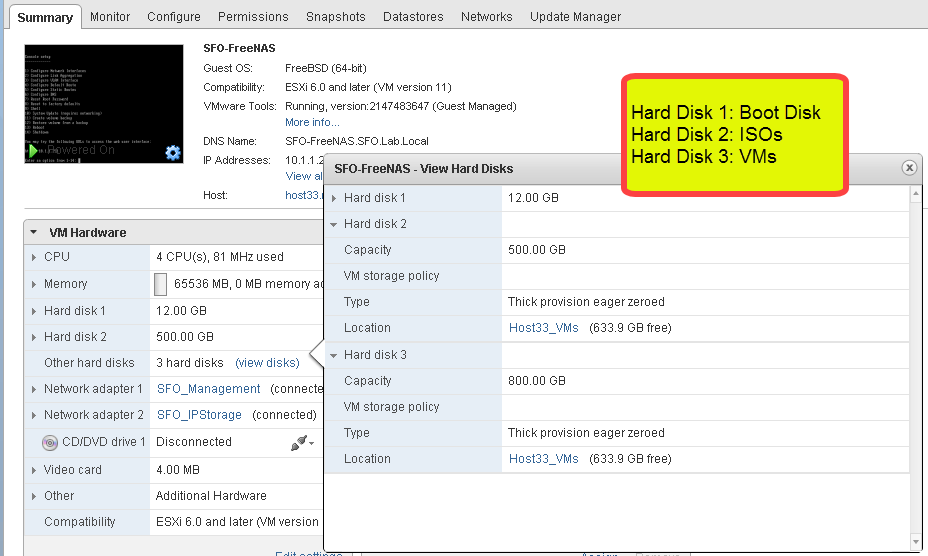Image resolution: width=928 pixels, height=556 pixels.
Task: Click the view disks link
Action: (x=267, y=363)
